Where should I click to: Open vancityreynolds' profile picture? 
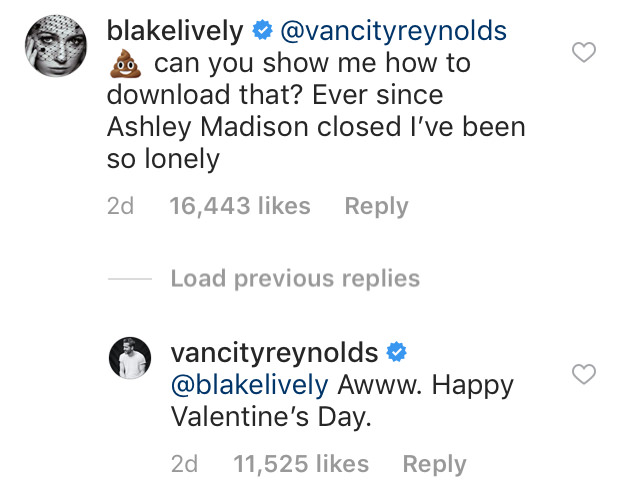coord(130,358)
